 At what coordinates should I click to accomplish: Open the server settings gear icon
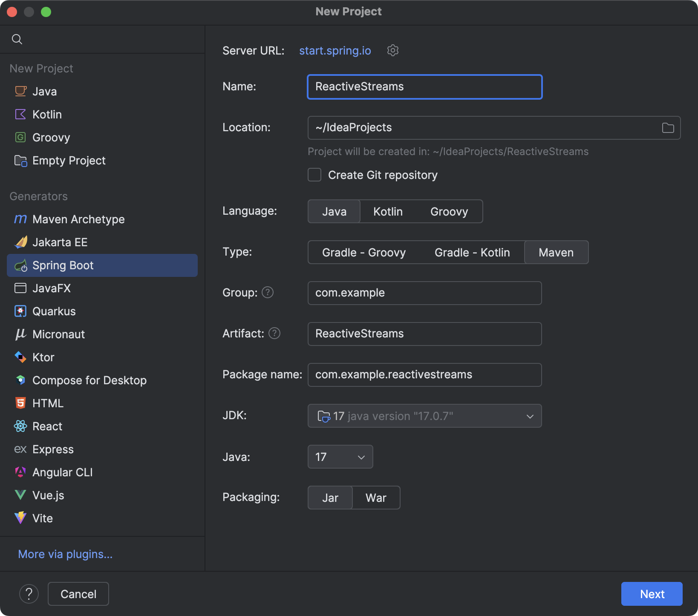[392, 50]
